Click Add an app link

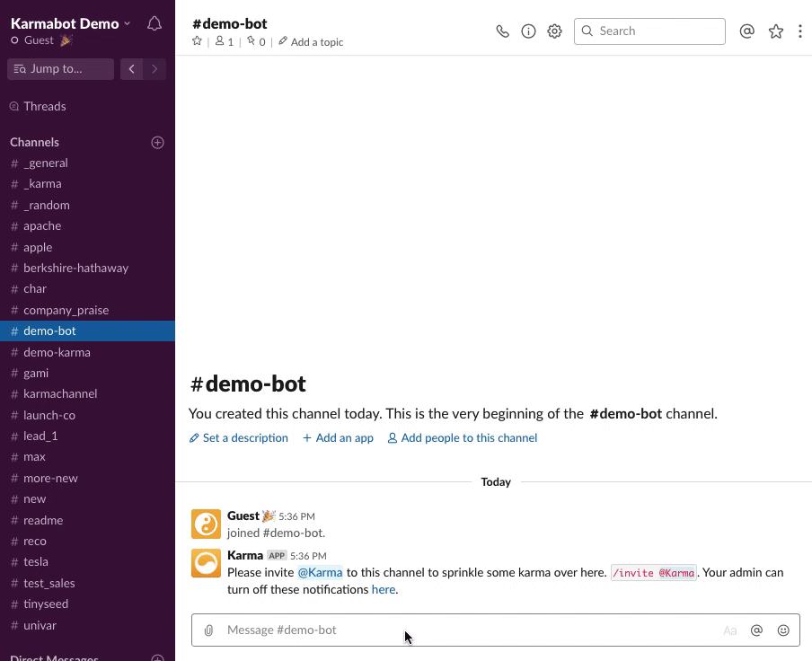(338, 438)
